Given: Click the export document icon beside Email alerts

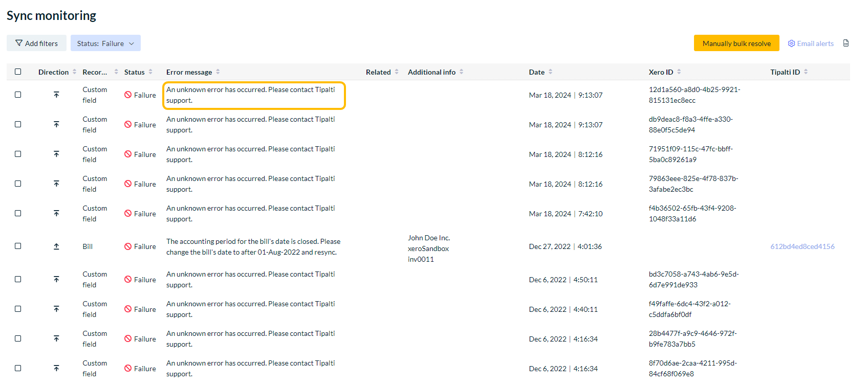Looking at the screenshot, I should [x=846, y=43].
